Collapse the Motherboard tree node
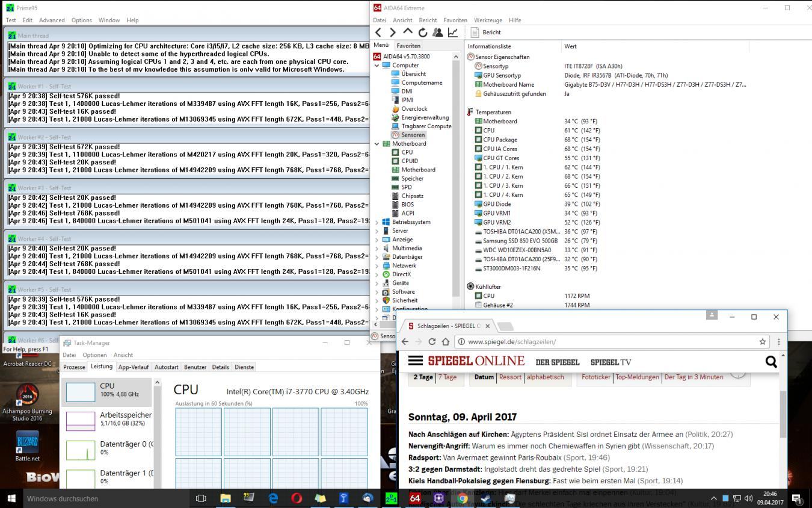The height and width of the screenshot is (508, 812). coord(377,144)
